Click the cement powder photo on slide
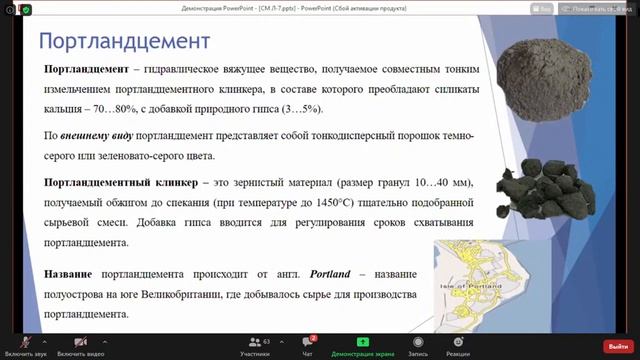 [544, 80]
